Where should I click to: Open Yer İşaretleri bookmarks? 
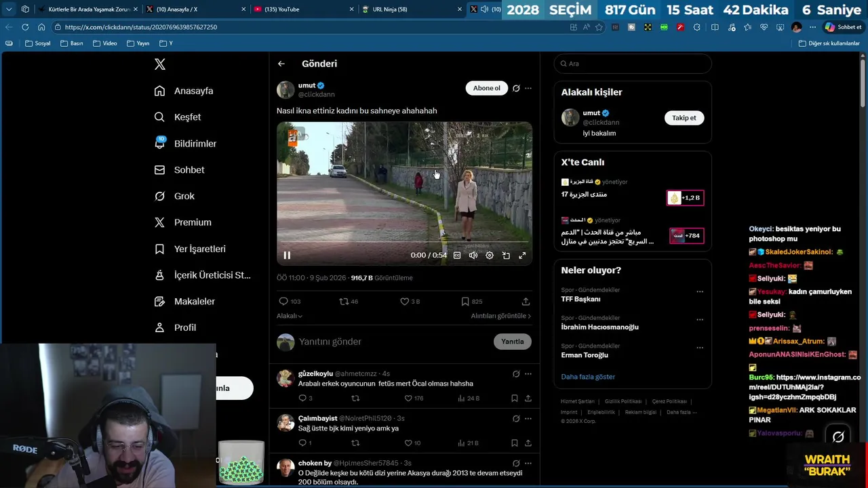[x=190, y=249]
